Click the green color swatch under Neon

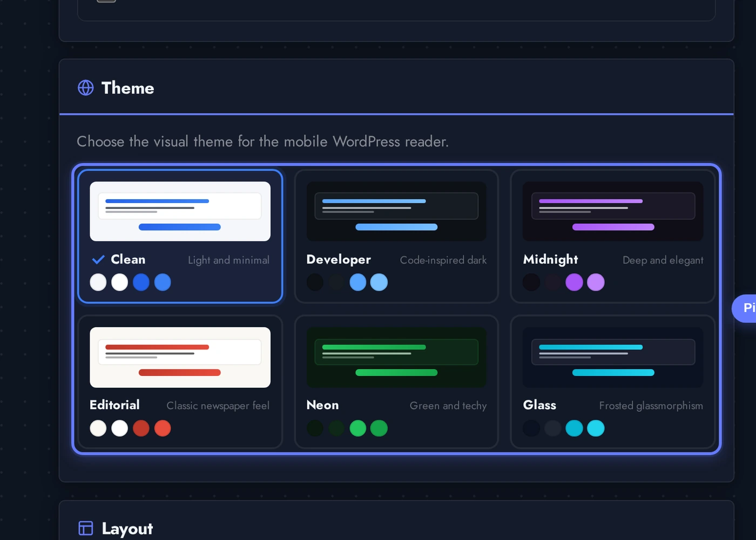point(357,428)
